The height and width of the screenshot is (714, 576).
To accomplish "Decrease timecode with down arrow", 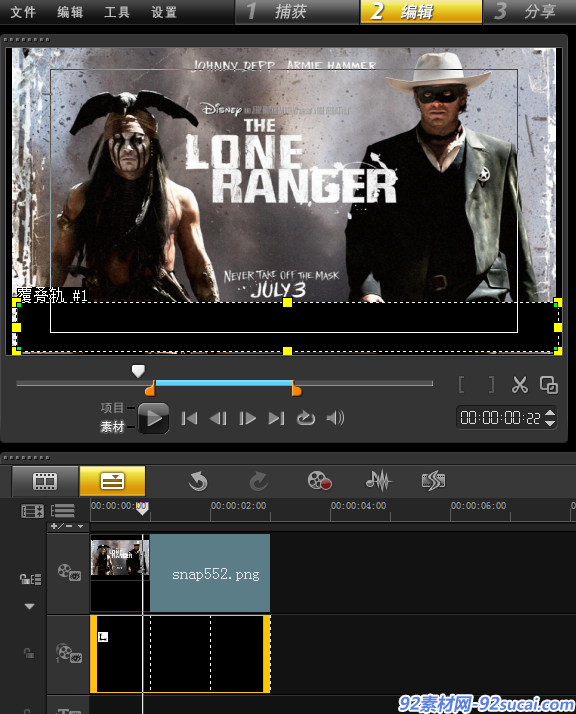I will (x=550, y=423).
